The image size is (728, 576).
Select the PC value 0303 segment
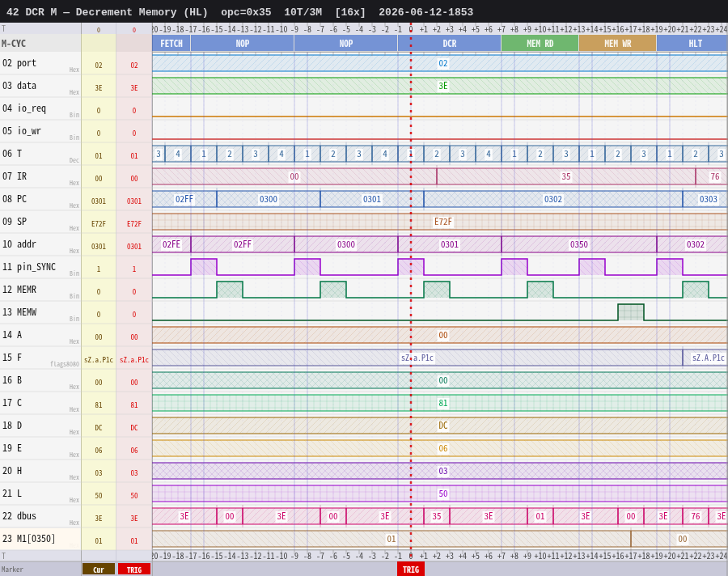[x=705, y=199]
